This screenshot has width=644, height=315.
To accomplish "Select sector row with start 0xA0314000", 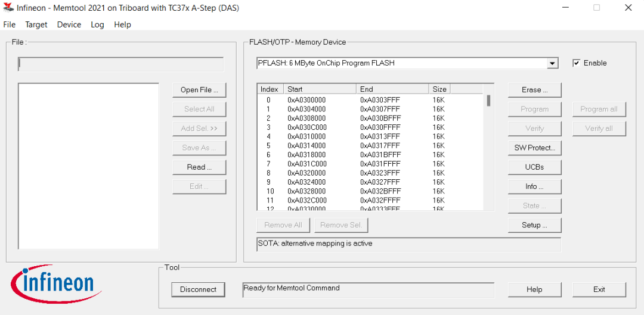I will pyautogui.click(x=370, y=145).
